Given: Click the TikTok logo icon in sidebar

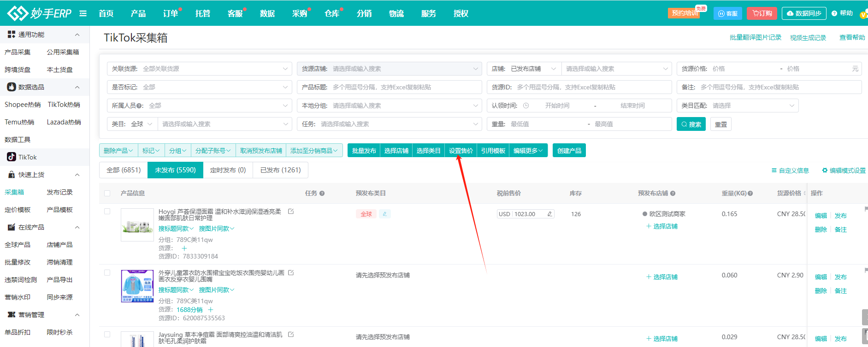Looking at the screenshot, I should (12, 157).
